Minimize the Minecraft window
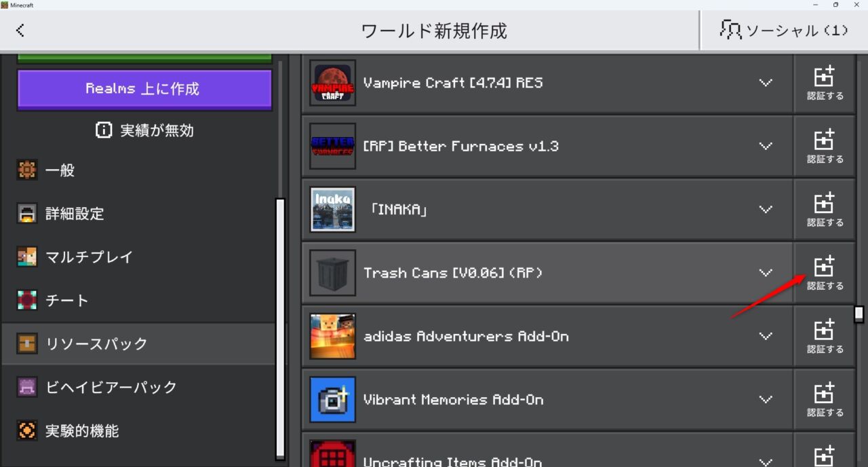Screen dimensions: 868x467 pos(816,5)
